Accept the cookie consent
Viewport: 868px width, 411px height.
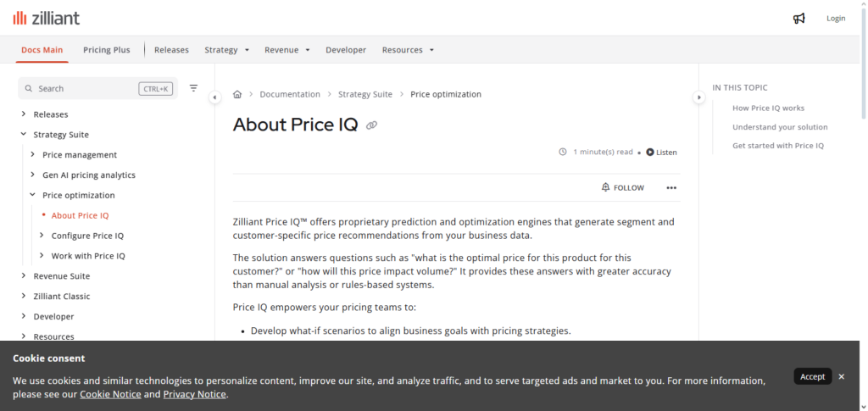click(813, 376)
